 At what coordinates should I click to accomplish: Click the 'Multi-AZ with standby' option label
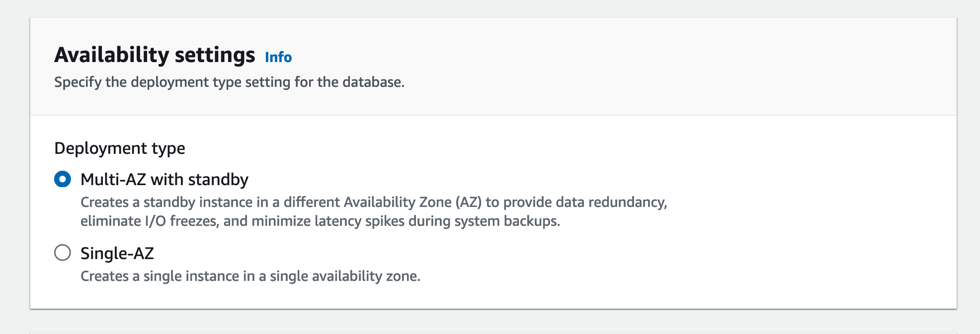164,179
